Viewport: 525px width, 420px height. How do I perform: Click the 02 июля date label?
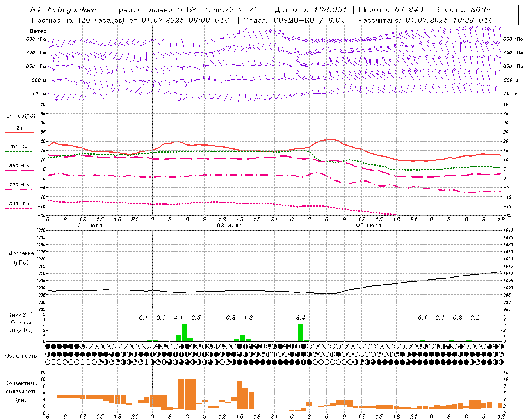click(x=229, y=226)
